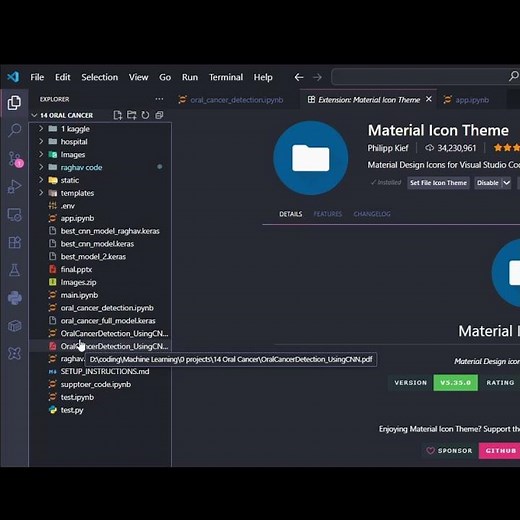Viewport: 520px width, 520px height.
Task: Open app.ipynb in the file tree
Action: (x=100, y=218)
